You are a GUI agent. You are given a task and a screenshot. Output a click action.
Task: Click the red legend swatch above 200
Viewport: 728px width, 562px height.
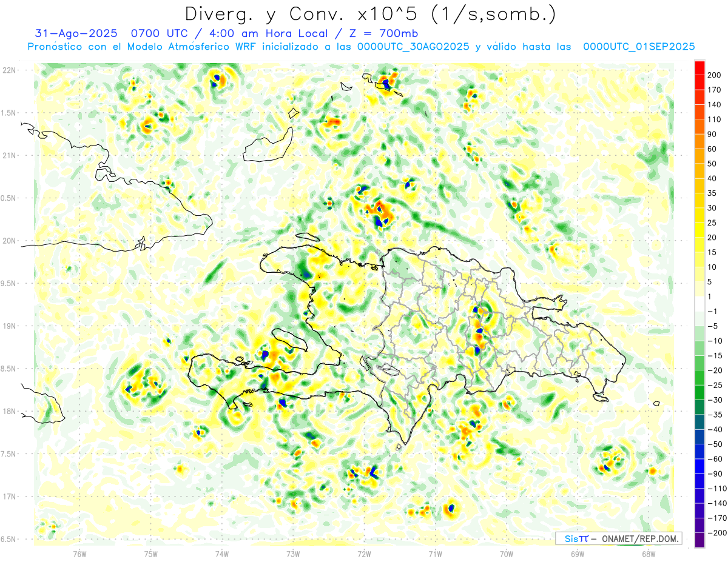(x=699, y=68)
